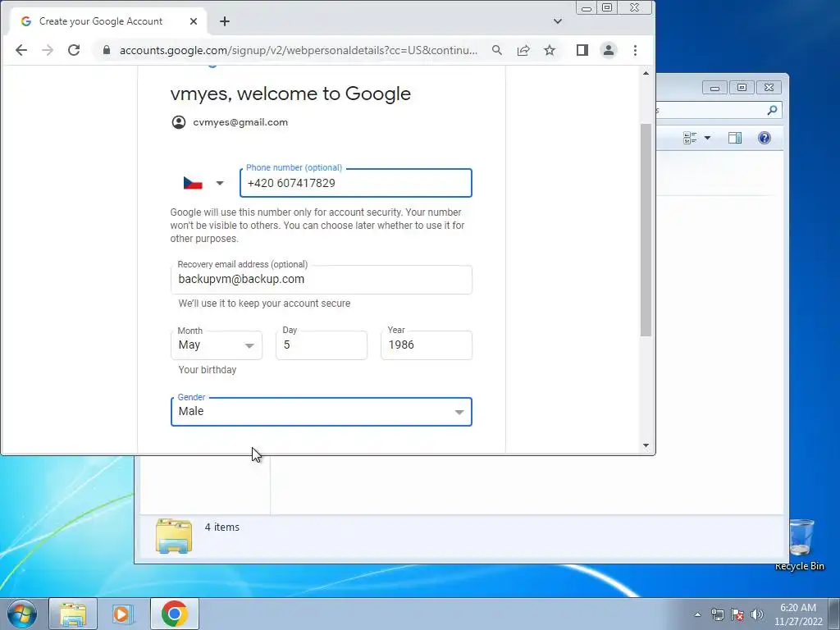
Task: Click the search magnifier in the Explorer window
Action: point(772,110)
